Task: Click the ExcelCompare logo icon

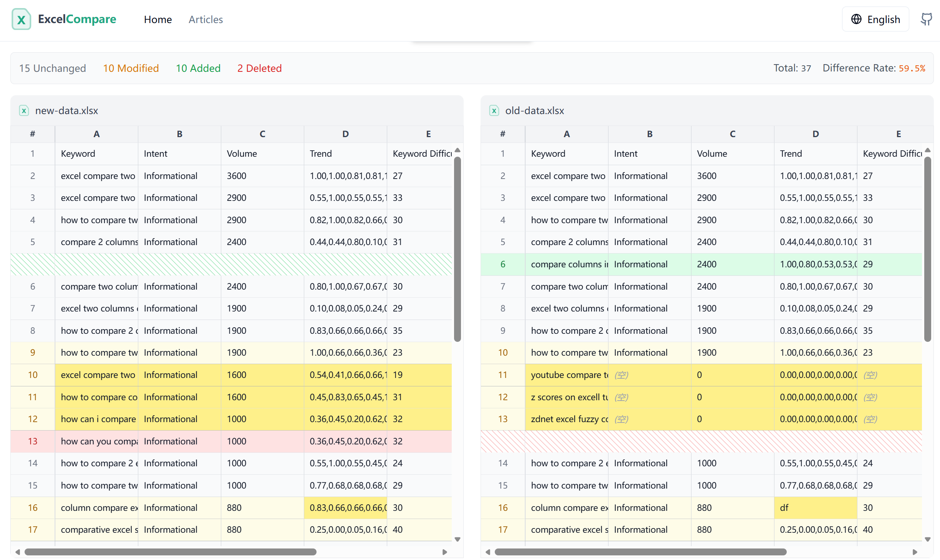Action: (x=21, y=19)
